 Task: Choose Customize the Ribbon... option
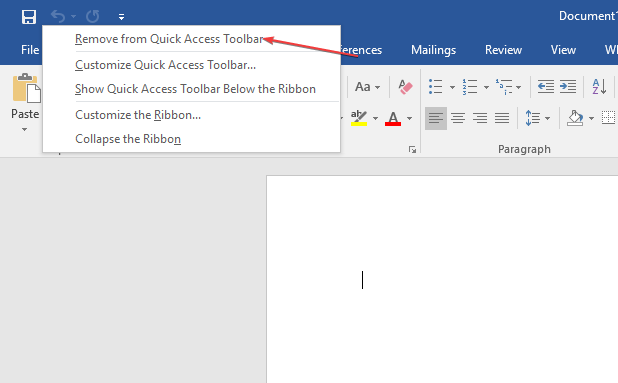pyautogui.click(x=138, y=115)
